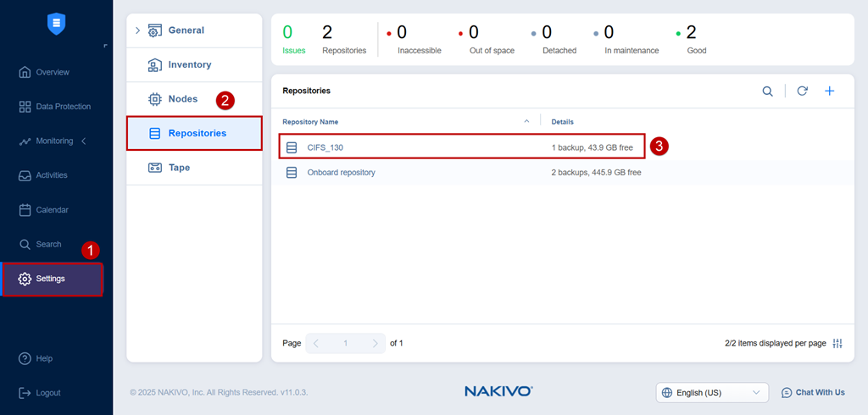This screenshot has height=415, width=868.
Task: Click the Out of space count
Action: (486, 39)
